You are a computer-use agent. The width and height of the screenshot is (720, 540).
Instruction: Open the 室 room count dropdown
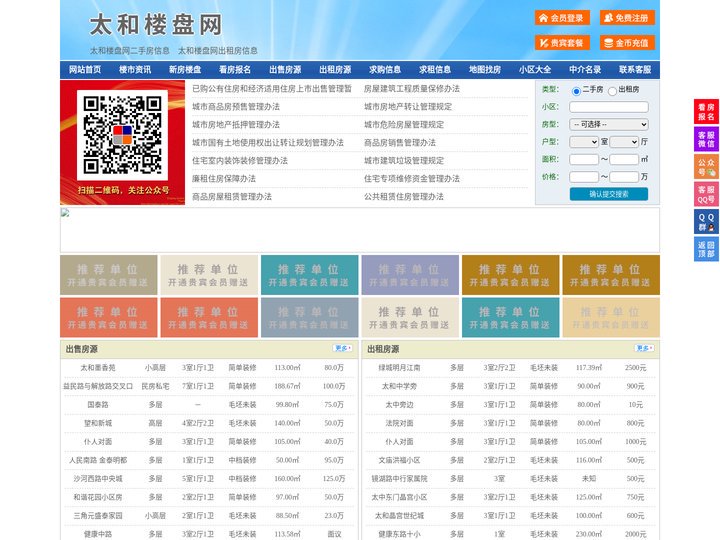584,142
